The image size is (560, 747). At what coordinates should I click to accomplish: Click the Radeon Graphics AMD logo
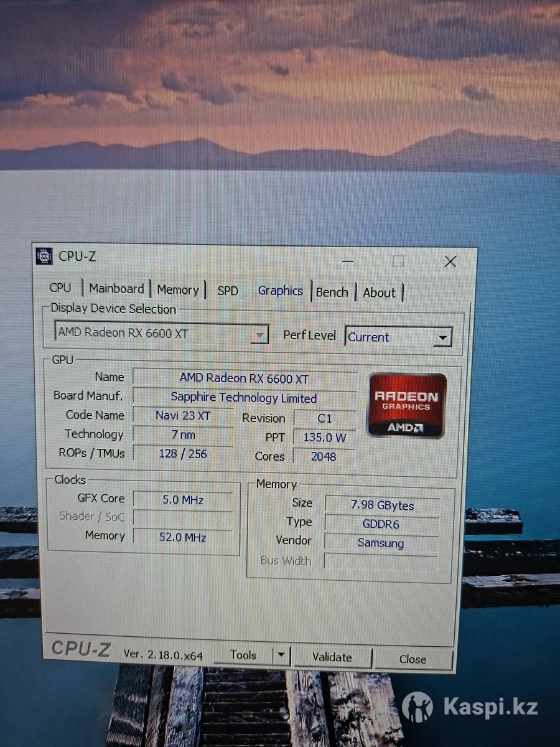click(x=406, y=405)
